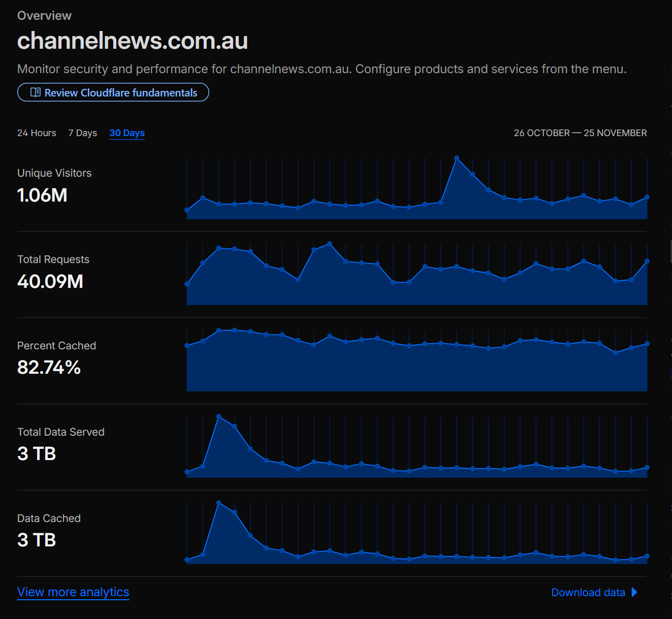
Task: Click the 26 October — 25 November date range
Action: point(581,133)
